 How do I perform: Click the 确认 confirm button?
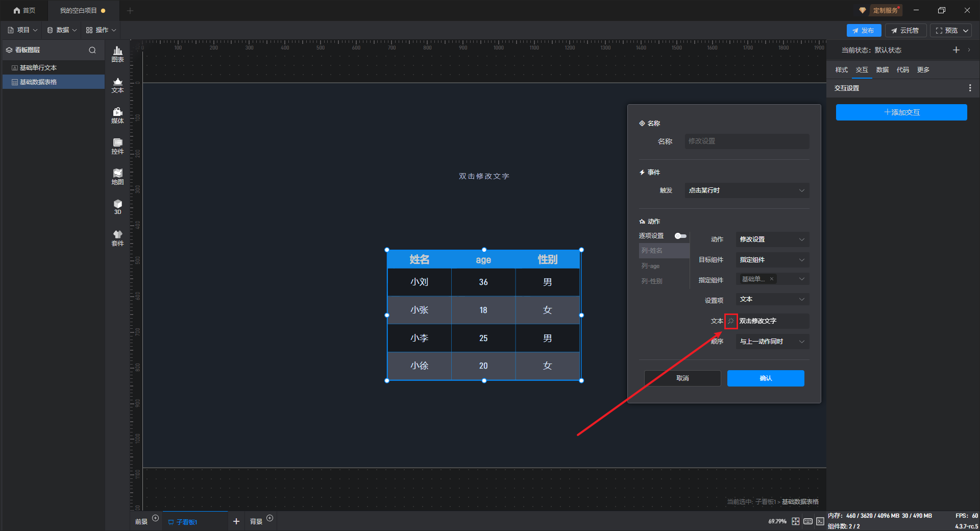[x=765, y=378]
